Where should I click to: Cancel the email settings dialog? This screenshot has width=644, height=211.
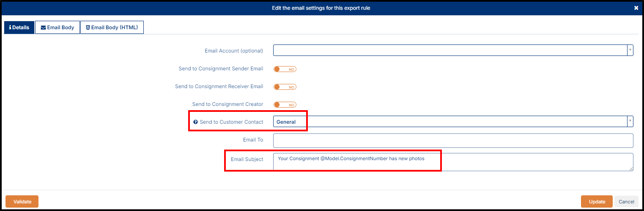click(626, 202)
